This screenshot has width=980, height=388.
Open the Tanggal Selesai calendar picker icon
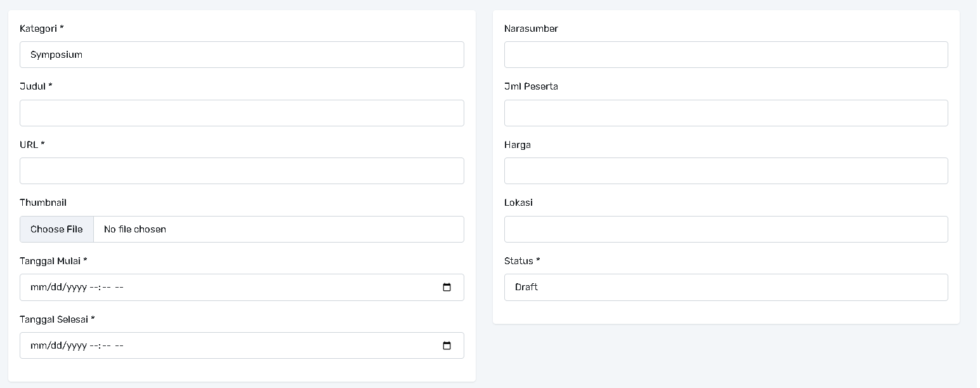click(447, 346)
